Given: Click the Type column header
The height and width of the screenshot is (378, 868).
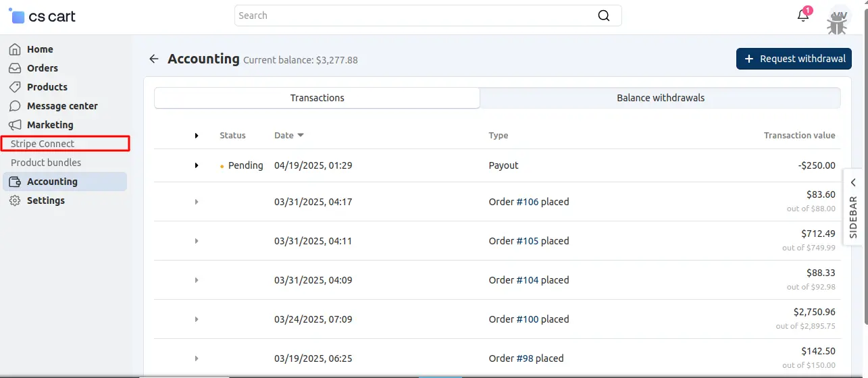Looking at the screenshot, I should tap(499, 136).
